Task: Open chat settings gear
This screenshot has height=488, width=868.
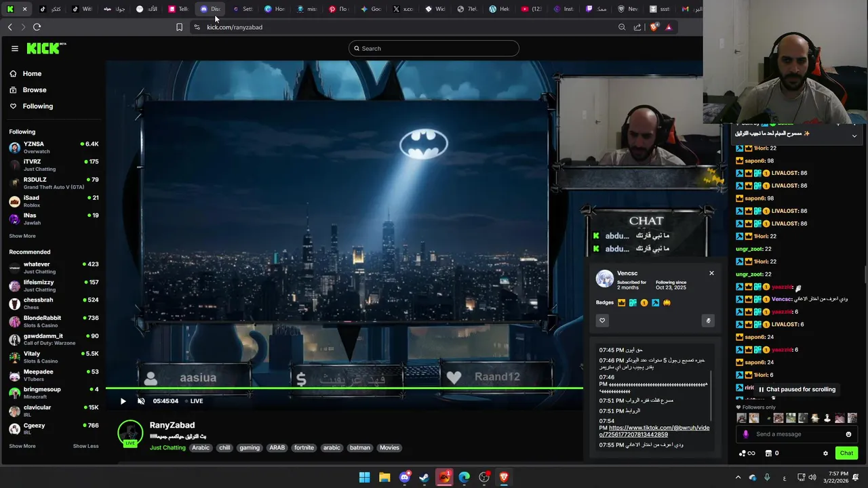Action: click(825, 453)
